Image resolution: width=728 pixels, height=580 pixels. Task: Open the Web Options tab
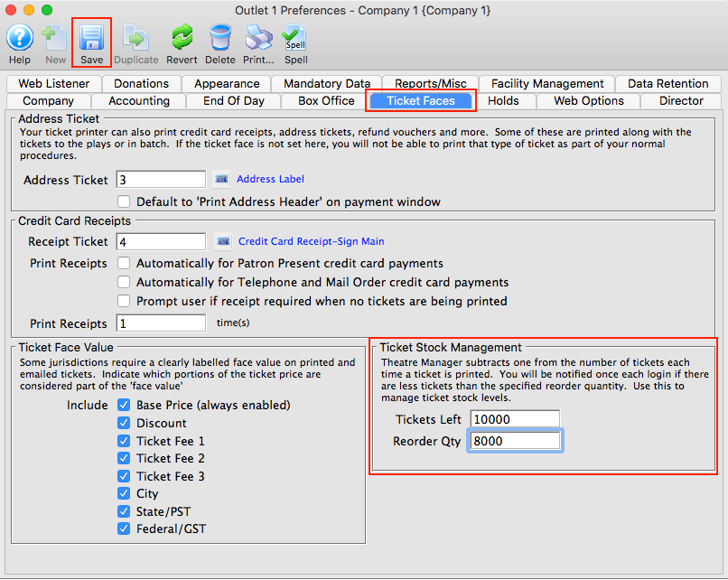click(x=589, y=101)
